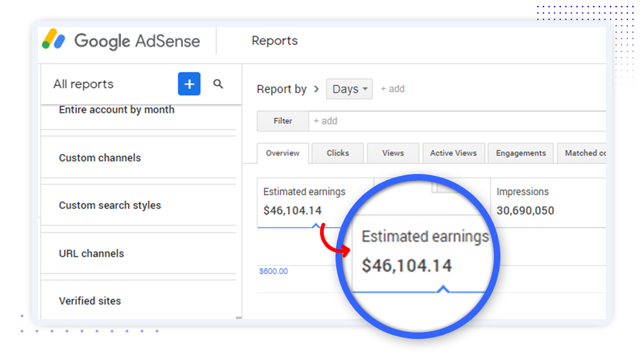Image resolution: width=644 pixels, height=357 pixels.
Task: Click the filter '+ add' input field
Action: pyautogui.click(x=457, y=121)
